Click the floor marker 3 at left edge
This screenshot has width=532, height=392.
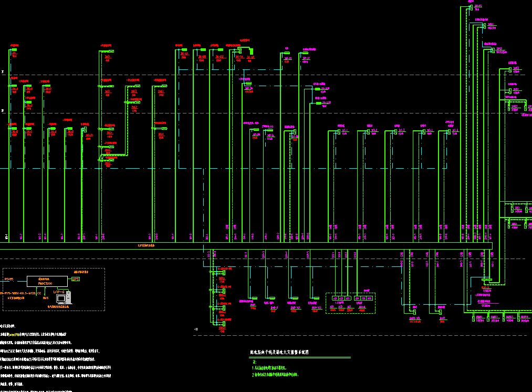3,72
